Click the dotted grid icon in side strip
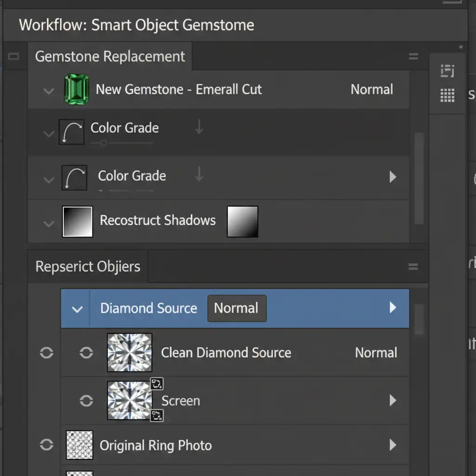Image resolution: width=476 pixels, height=476 pixels. tap(447, 96)
